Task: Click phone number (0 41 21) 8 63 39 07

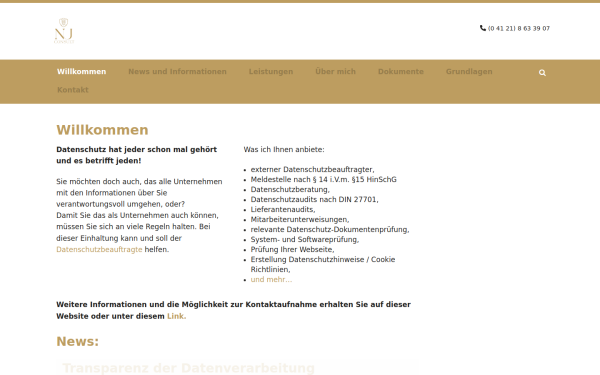Action: [x=519, y=28]
